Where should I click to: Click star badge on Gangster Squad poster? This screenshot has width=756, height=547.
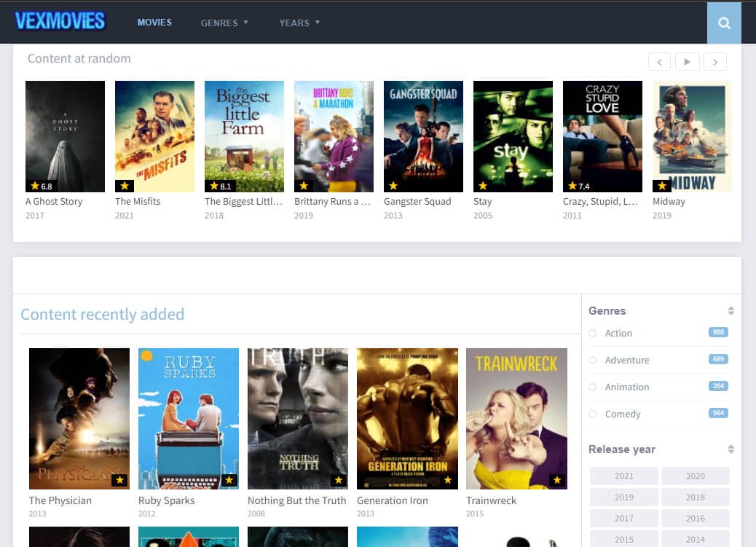pos(393,186)
